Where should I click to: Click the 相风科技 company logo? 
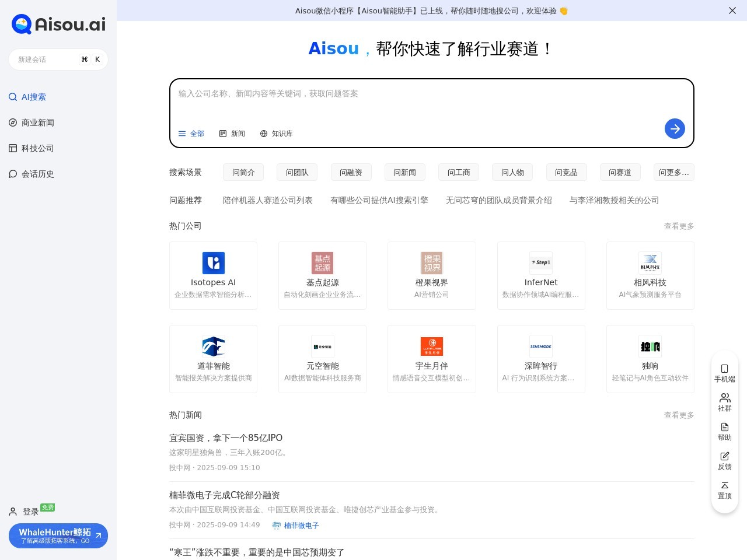[650, 263]
